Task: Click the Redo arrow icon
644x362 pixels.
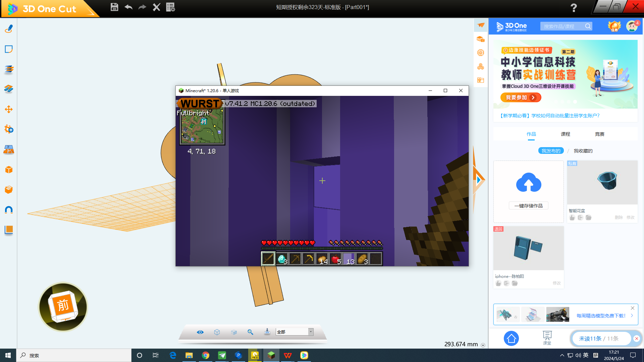Action: (x=142, y=7)
